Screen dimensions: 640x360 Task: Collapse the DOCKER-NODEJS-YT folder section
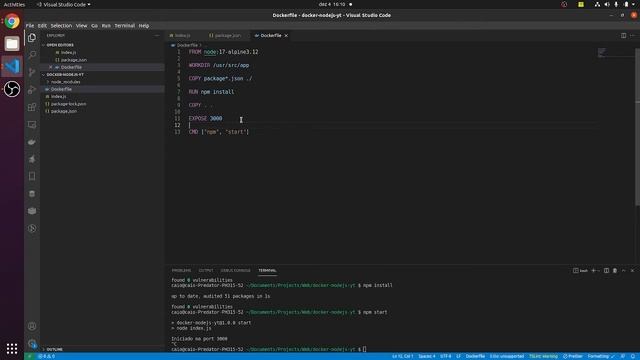pyautogui.click(x=64, y=75)
